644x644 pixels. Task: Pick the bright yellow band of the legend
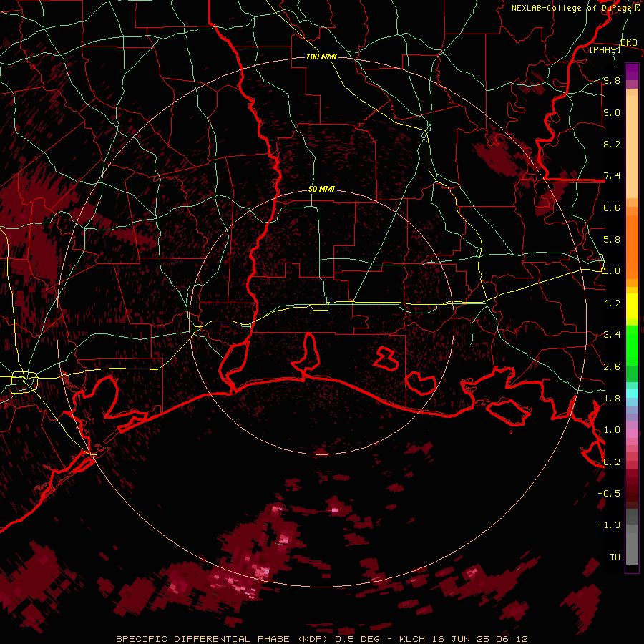click(632, 306)
